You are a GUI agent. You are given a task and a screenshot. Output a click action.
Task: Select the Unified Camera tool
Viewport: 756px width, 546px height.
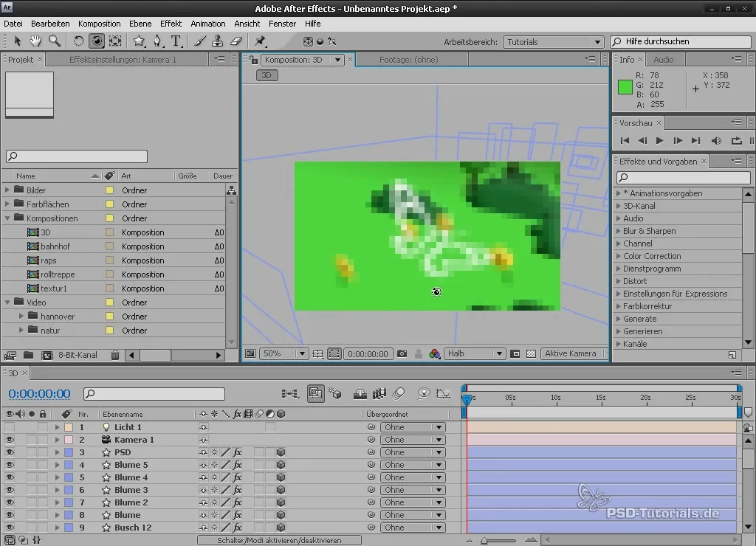pos(97,41)
